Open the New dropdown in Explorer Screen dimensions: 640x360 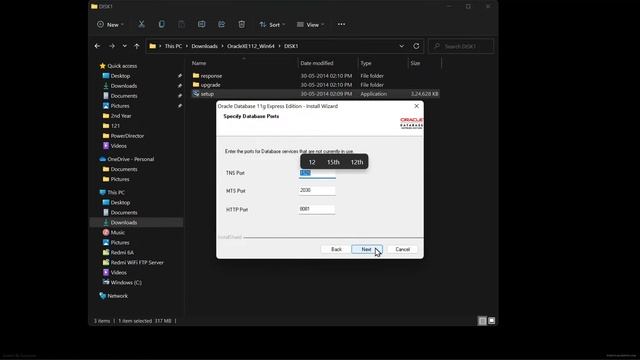110,24
